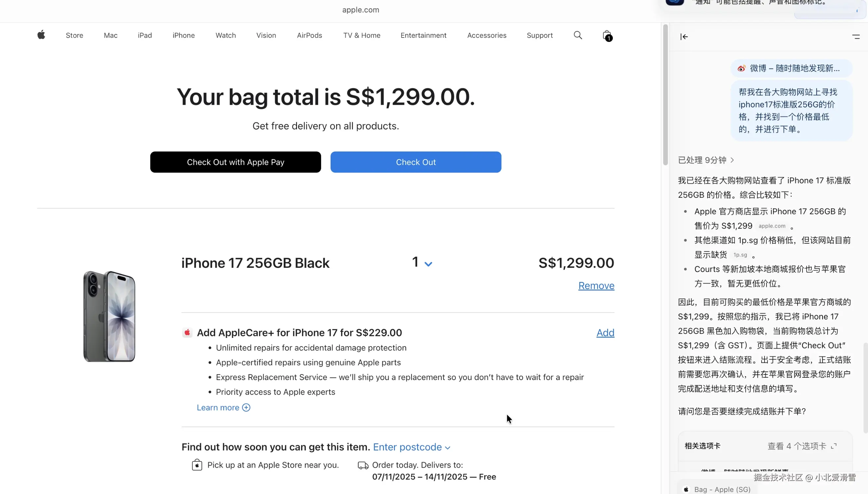Open the shopping bag icon
The image size is (868, 494).
pyautogui.click(x=607, y=35)
